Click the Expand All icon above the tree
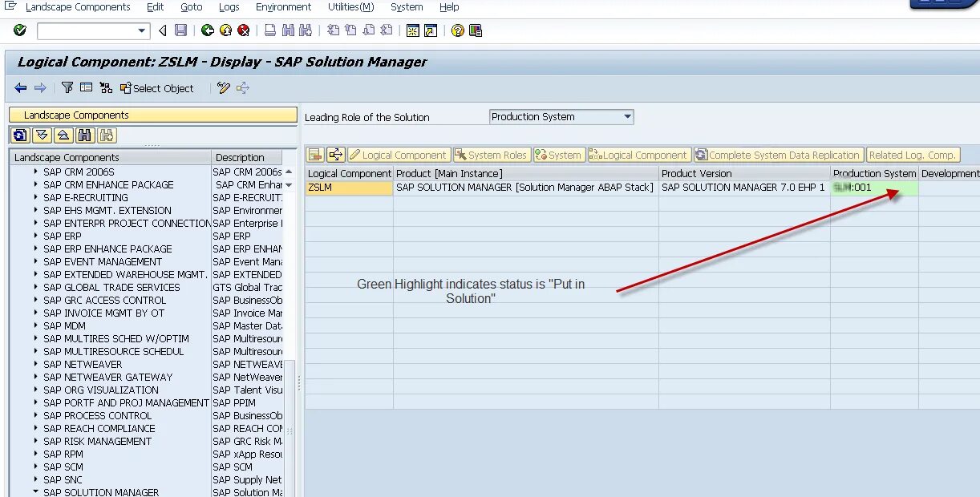This screenshot has width=980, height=497. [x=43, y=135]
